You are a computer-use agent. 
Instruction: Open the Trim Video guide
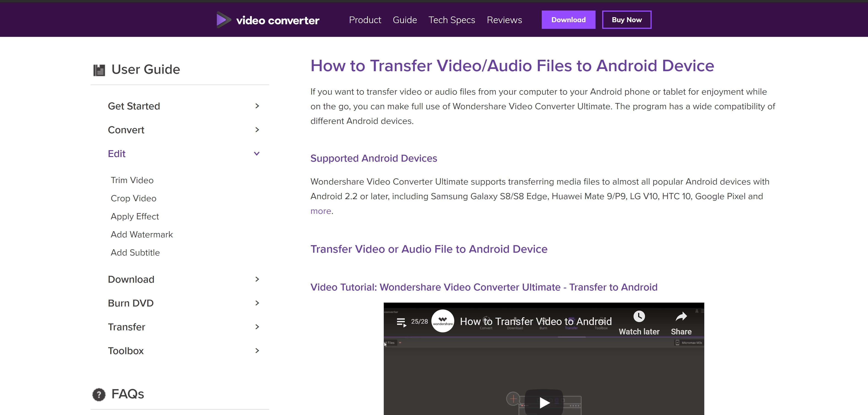coord(132,180)
